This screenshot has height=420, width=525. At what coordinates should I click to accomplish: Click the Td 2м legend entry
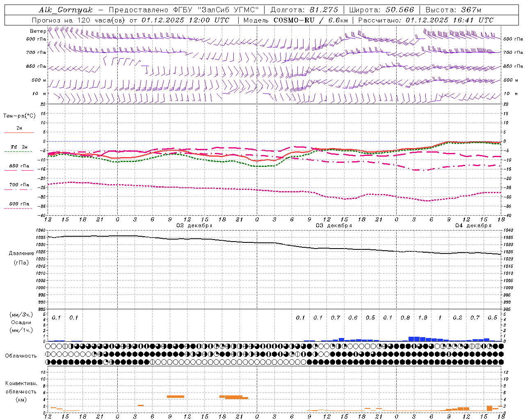[19, 147]
